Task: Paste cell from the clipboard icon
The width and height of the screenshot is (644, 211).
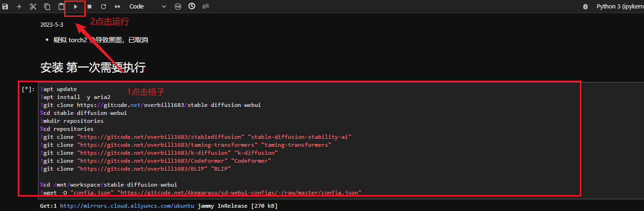Action: pyautogui.click(x=61, y=7)
